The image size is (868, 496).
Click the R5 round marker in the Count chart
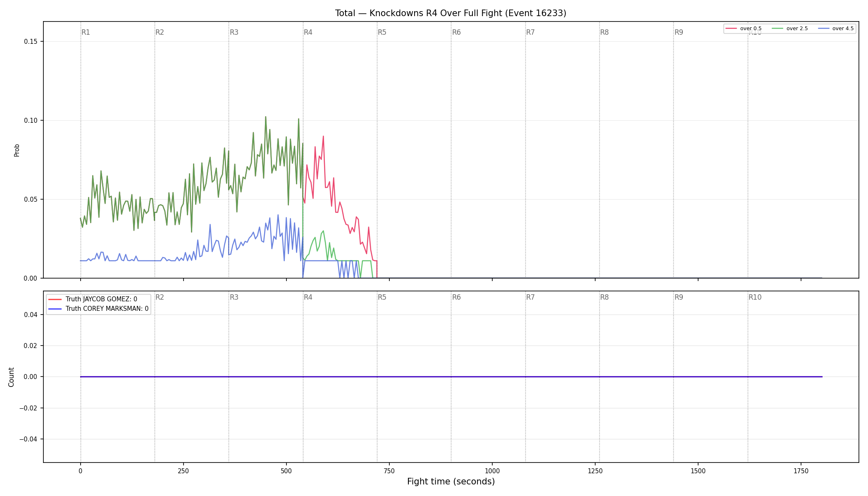pos(382,297)
